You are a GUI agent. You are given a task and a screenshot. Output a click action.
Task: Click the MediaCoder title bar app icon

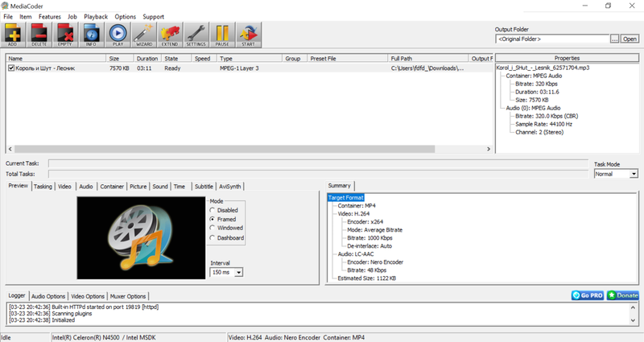(x=5, y=6)
